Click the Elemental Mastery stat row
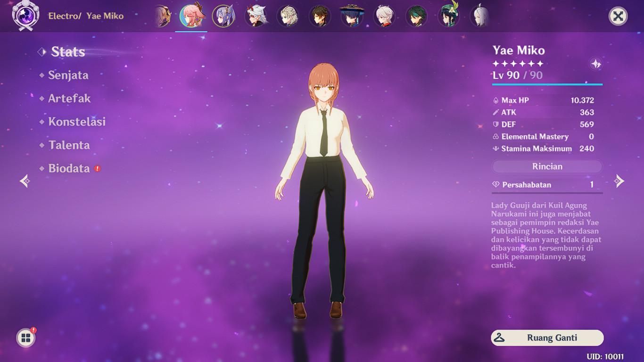 tap(543, 137)
